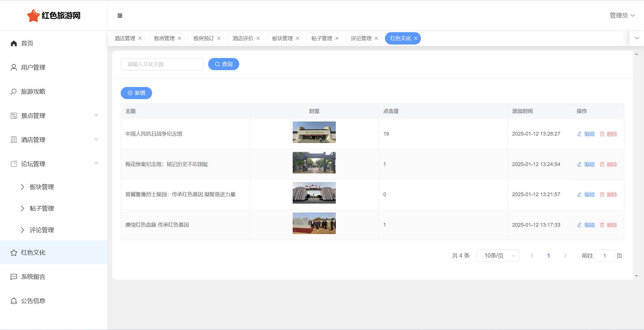Image resolution: width=644 pixels, height=330 pixels.
Task: Click the bell icon for 公告信息
Action: pos(14,301)
